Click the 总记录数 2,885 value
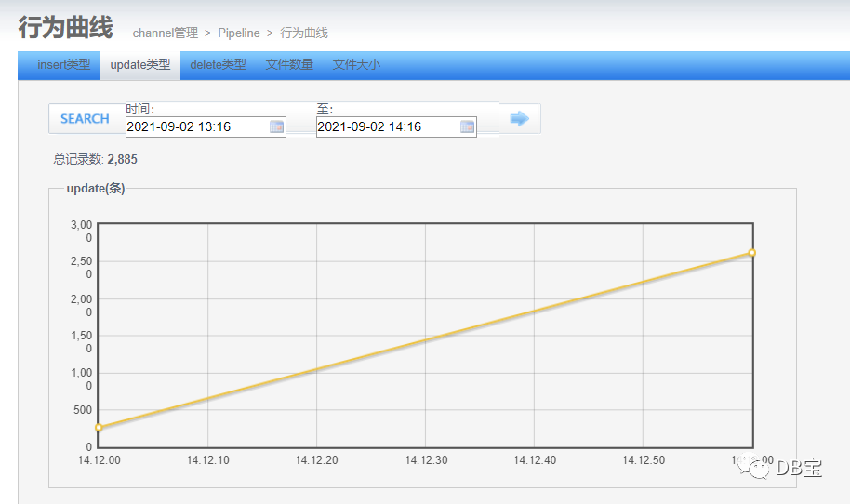 (x=122, y=159)
